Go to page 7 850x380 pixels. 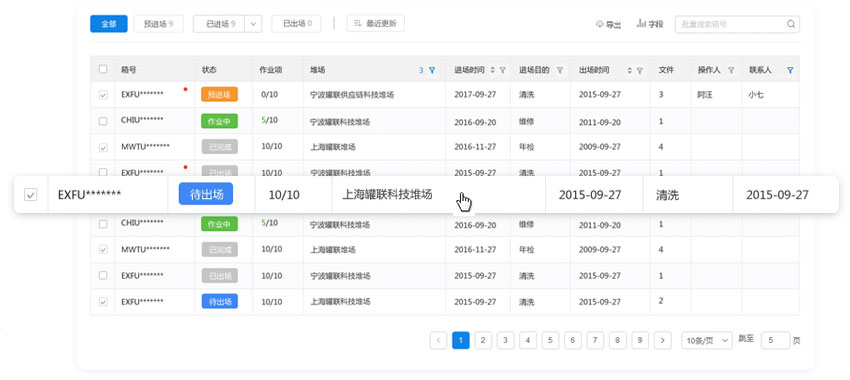click(595, 340)
